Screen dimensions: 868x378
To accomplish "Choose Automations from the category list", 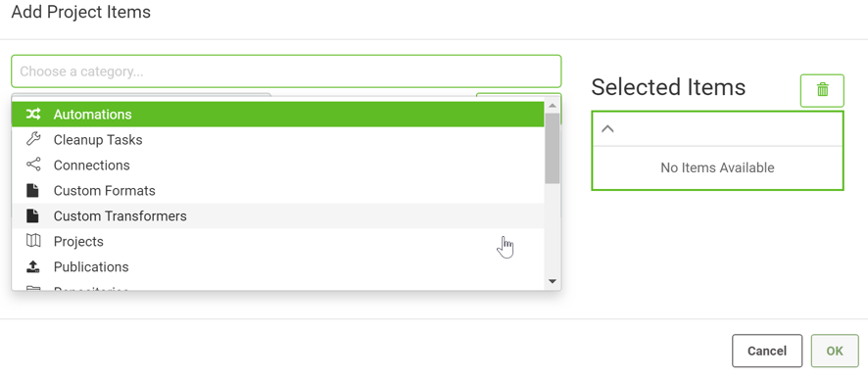I will point(278,114).
